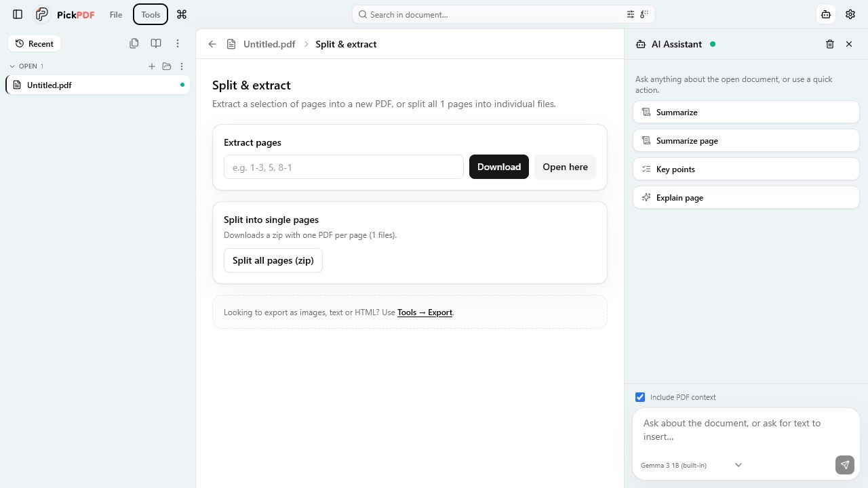Screen dimensions: 868x488
Task: Uncheck Include PDF context checkbox
Action: (x=640, y=397)
